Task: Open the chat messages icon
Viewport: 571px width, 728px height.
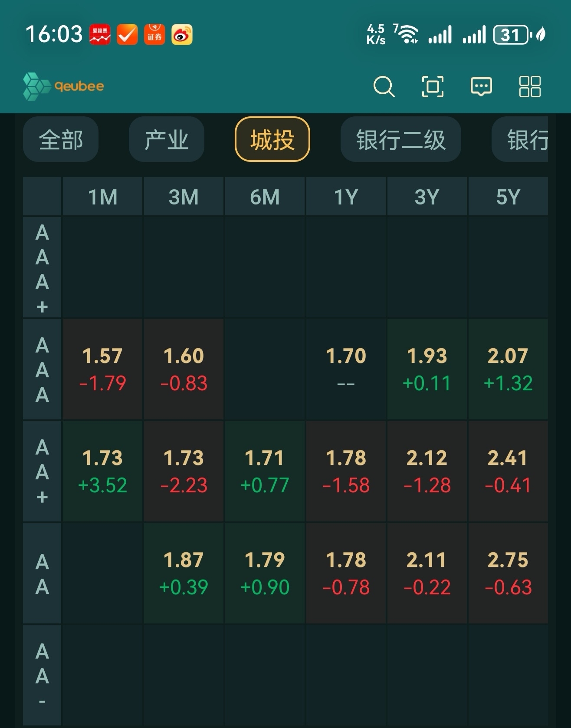Action: pos(481,86)
